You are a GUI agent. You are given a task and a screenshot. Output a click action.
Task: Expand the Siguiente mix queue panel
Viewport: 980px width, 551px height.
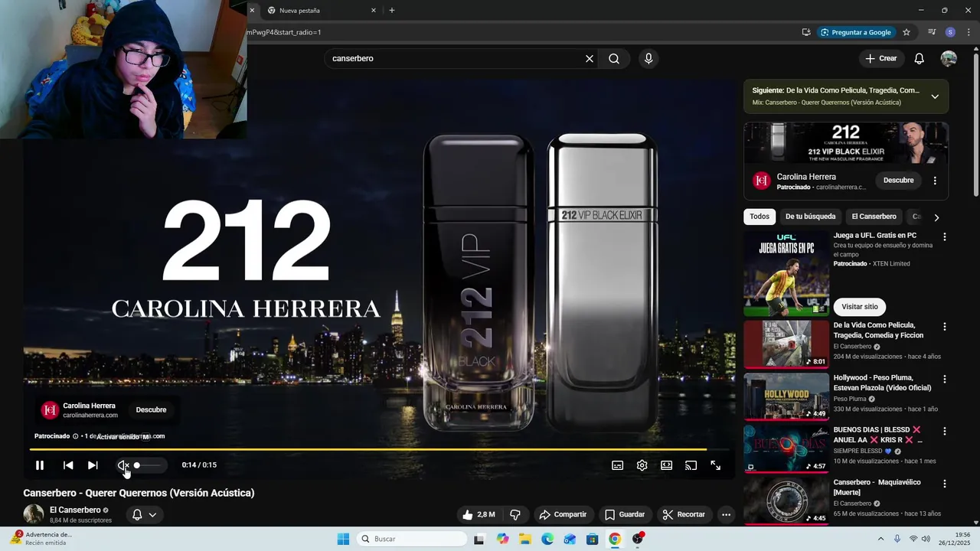click(x=935, y=96)
